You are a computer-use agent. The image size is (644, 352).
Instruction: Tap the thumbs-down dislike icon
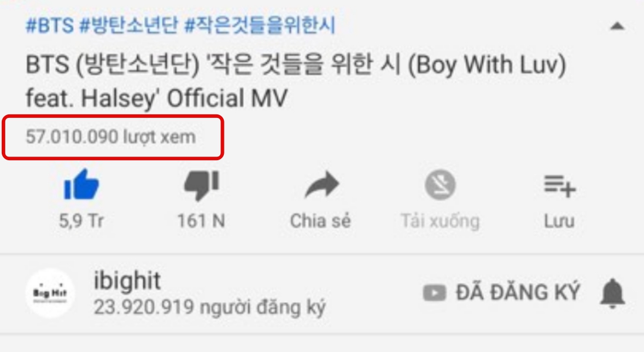click(201, 185)
